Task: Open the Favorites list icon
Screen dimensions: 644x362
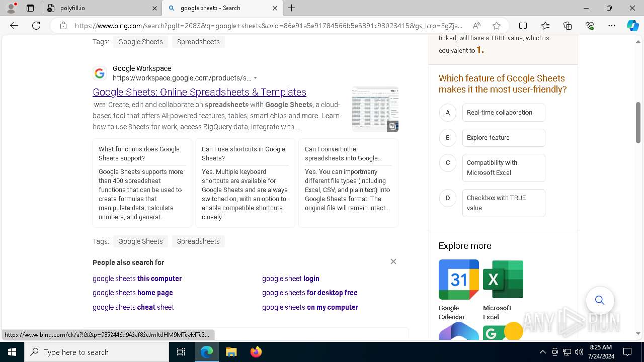Action: [x=545, y=26]
